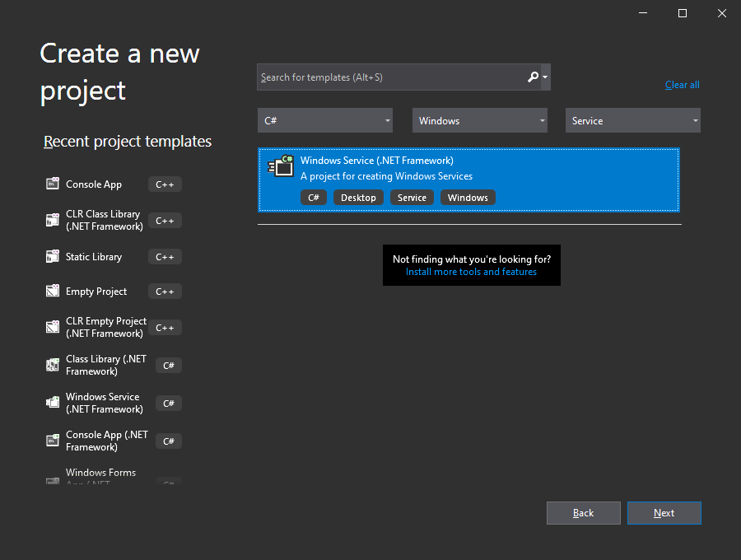Click the Empty Project icon
The width and height of the screenshot is (741, 560).
tap(53, 291)
